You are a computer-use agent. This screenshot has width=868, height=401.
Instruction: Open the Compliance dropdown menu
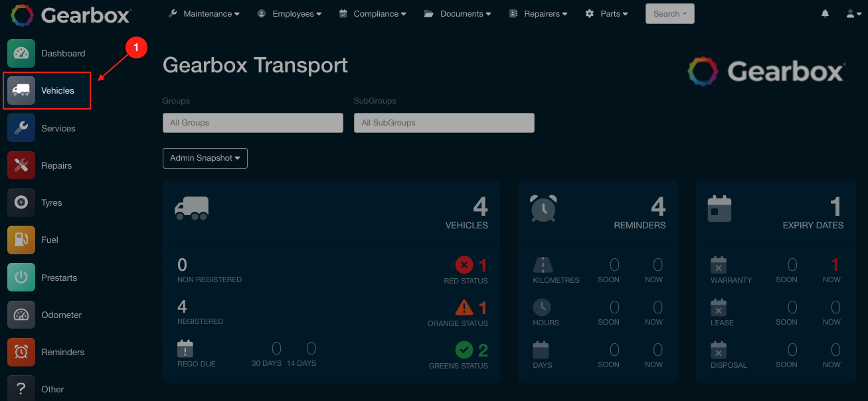[373, 13]
